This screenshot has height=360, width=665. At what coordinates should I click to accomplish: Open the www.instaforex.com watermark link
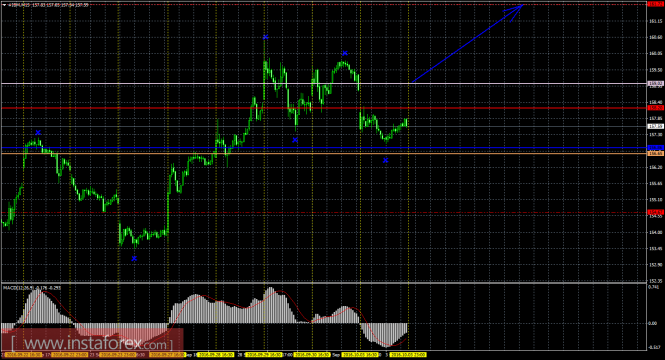pos(92,342)
